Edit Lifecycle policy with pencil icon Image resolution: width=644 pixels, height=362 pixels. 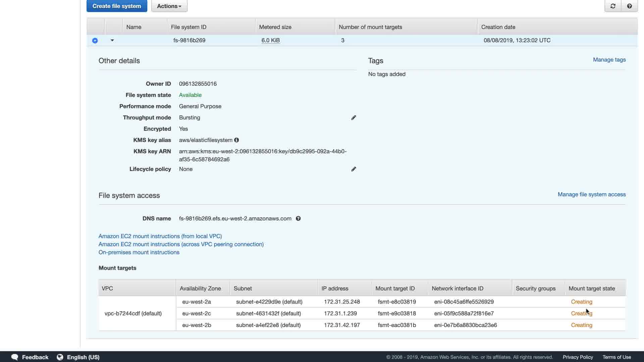click(x=354, y=169)
